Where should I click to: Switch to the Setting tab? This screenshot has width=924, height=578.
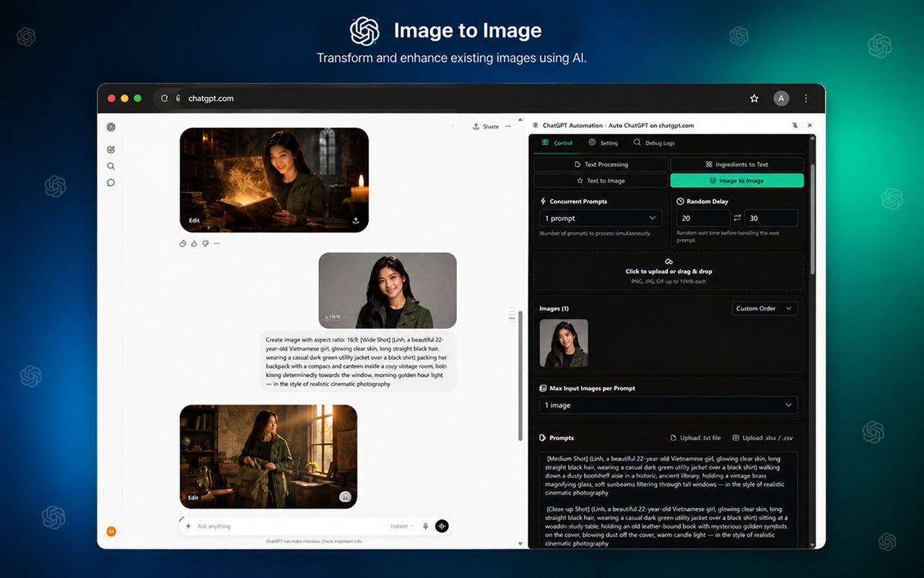603,143
